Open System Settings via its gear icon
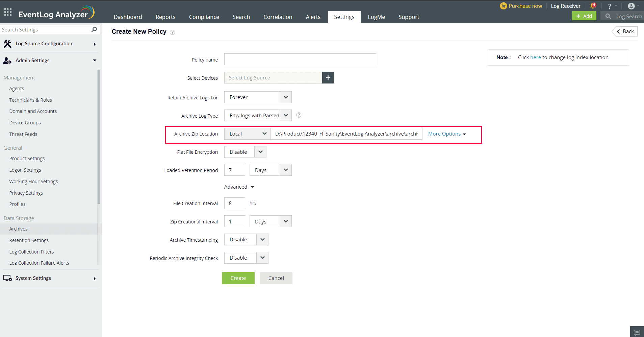The width and height of the screenshot is (644, 337). [x=7, y=278]
